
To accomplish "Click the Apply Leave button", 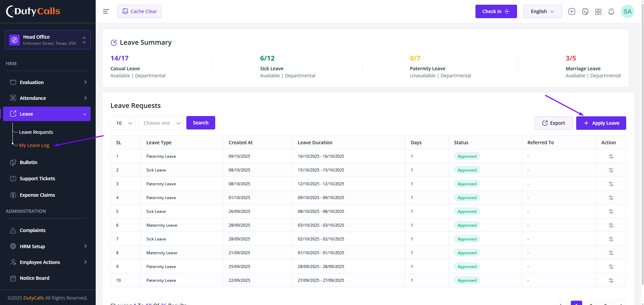I will (x=601, y=123).
